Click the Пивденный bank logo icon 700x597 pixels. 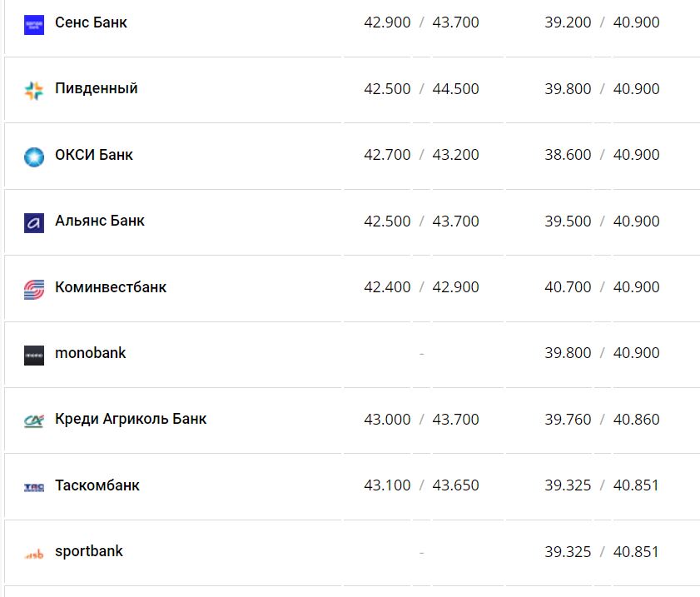pos(34,90)
